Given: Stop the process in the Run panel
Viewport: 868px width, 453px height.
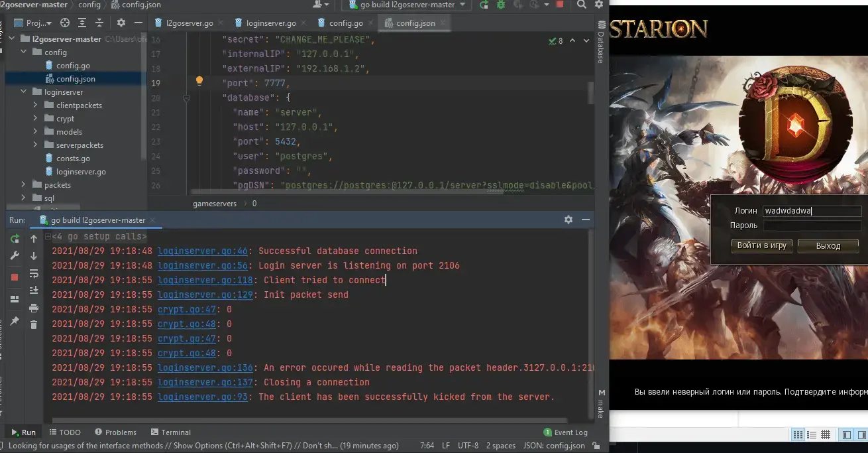Looking at the screenshot, I should 15,277.
